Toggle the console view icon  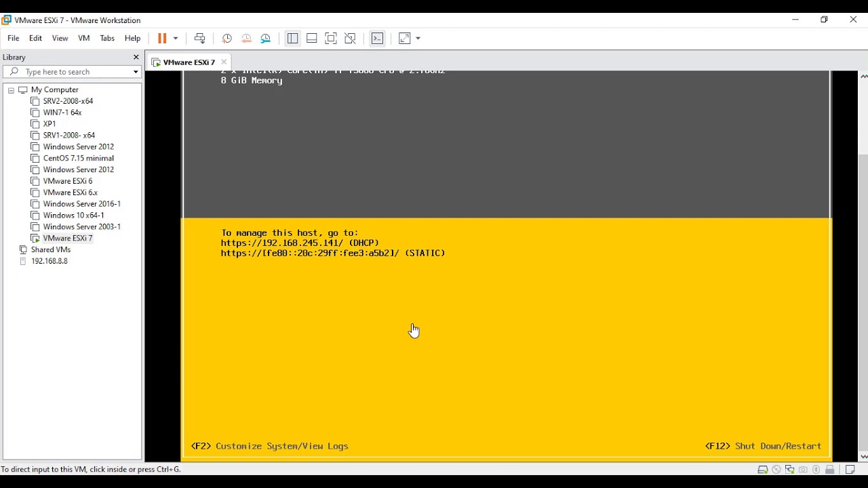(378, 39)
